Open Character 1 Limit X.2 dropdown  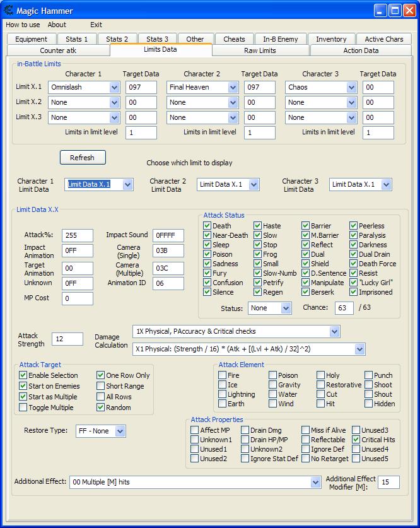tap(114, 102)
